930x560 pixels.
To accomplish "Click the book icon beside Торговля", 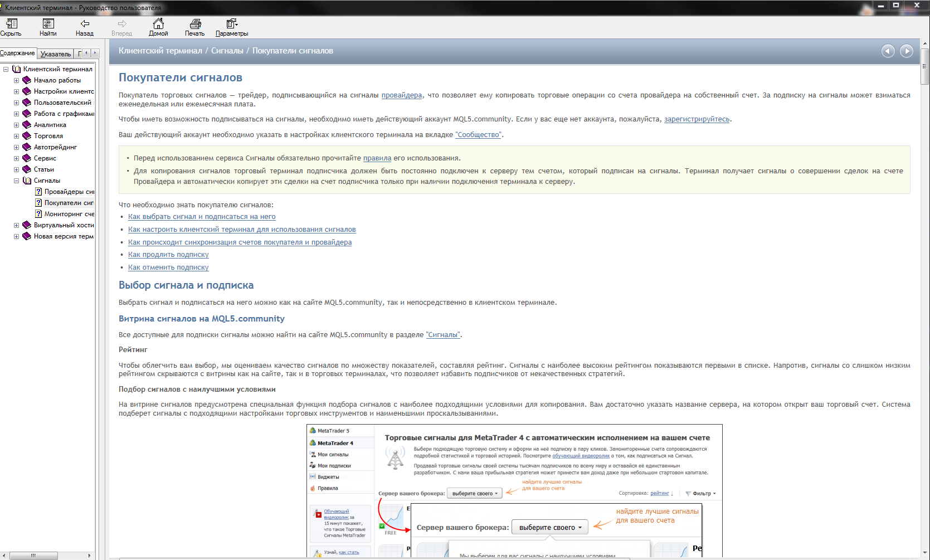I will tap(26, 136).
